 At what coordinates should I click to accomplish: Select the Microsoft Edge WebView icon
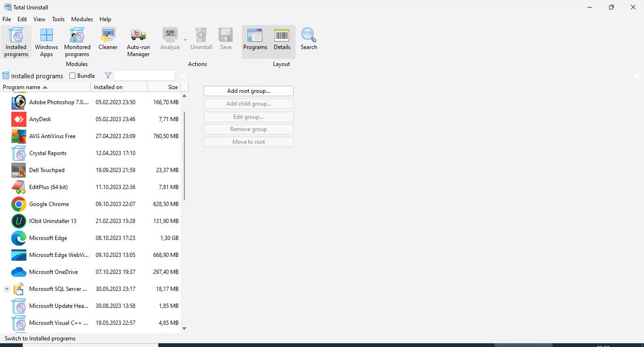pyautogui.click(x=19, y=255)
